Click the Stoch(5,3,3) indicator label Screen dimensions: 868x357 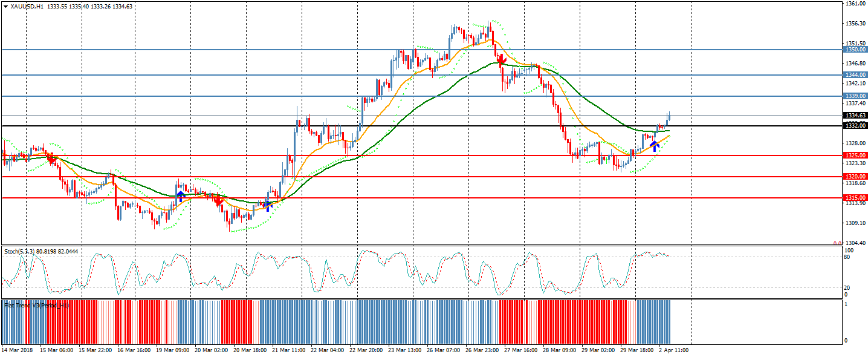18,251
